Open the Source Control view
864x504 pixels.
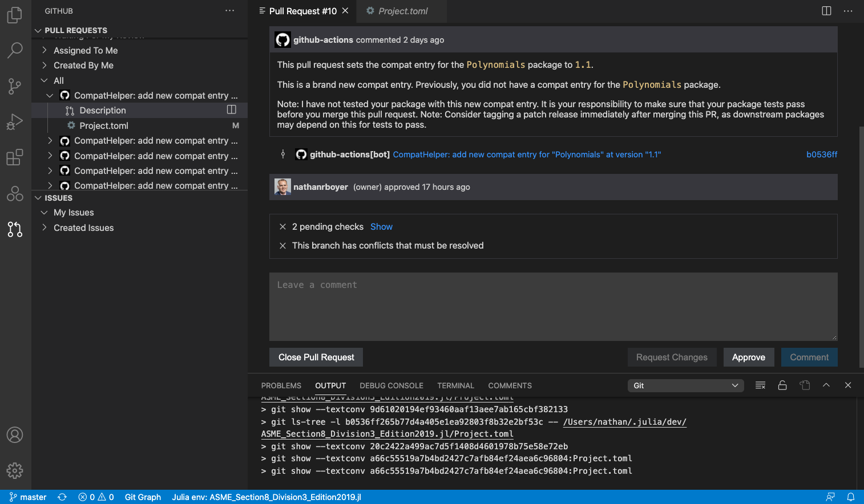pos(15,86)
